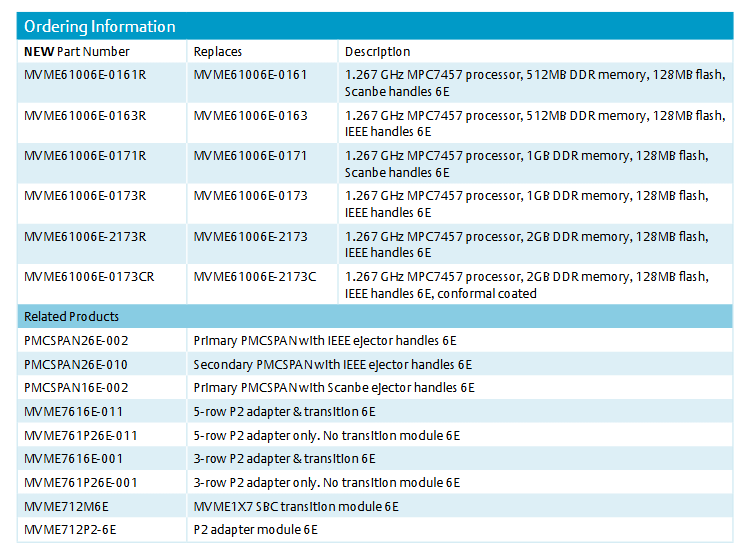Image resolution: width=753 pixels, height=557 pixels.
Task: Select replaced part MVME61006E-0161
Action: coord(250,75)
